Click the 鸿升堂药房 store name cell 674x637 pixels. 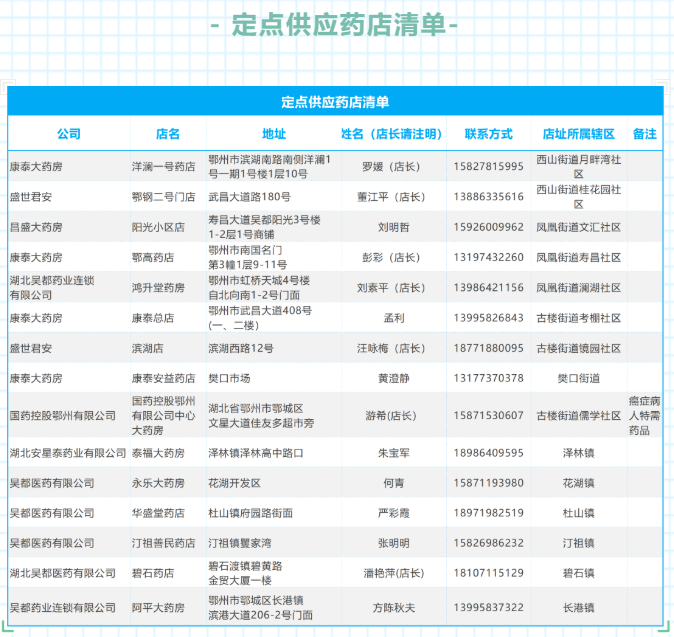coord(158,288)
